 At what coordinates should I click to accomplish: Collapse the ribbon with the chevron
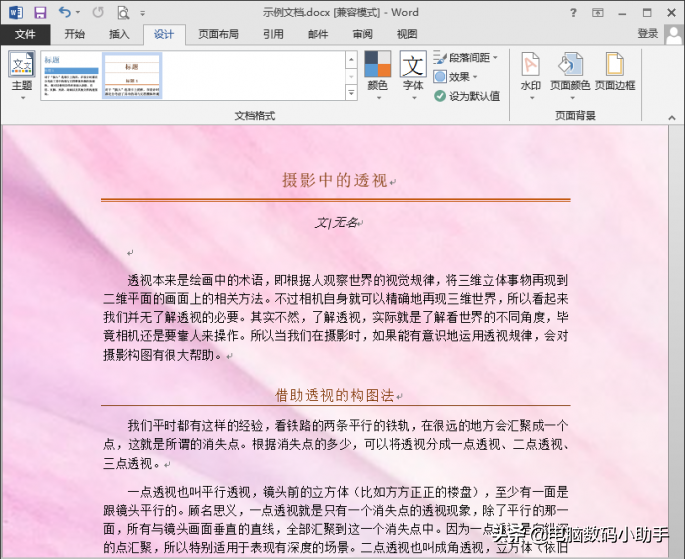coord(671,117)
